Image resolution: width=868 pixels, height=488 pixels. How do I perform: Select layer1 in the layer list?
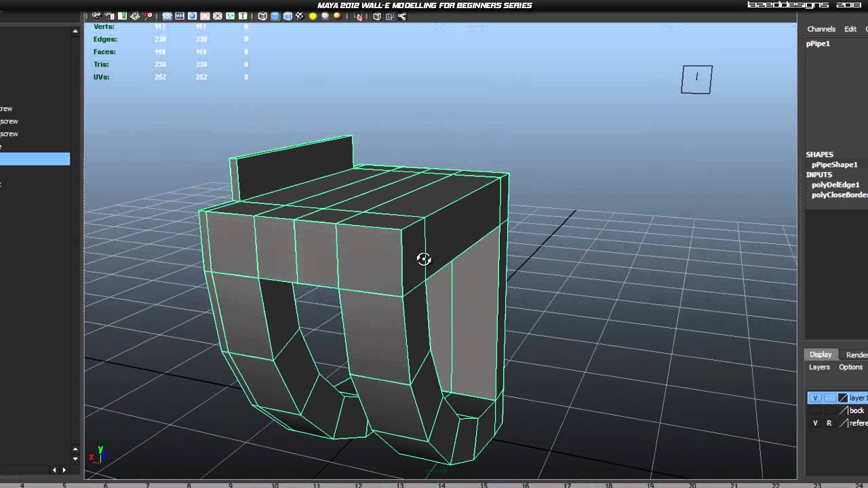click(x=858, y=398)
